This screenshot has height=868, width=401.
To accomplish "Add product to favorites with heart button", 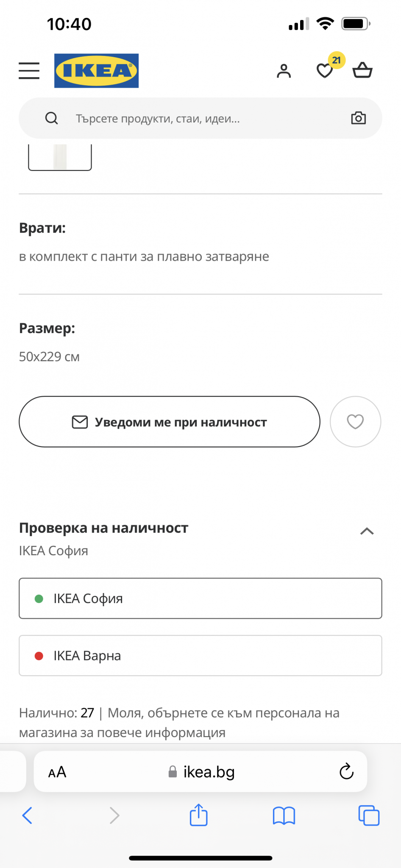I will [355, 422].
